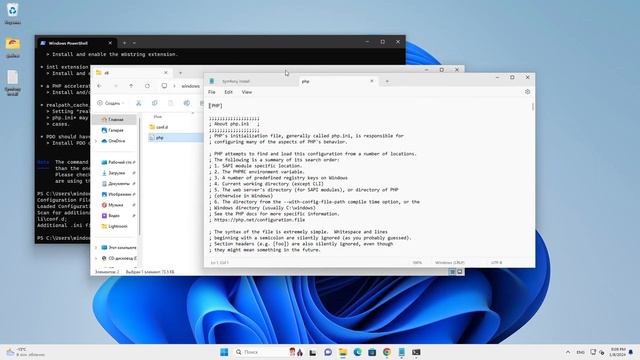Click the Paste icon in Explorer toolbar
The width and height of the screenshot is (640, 360).
pos(171,103)
